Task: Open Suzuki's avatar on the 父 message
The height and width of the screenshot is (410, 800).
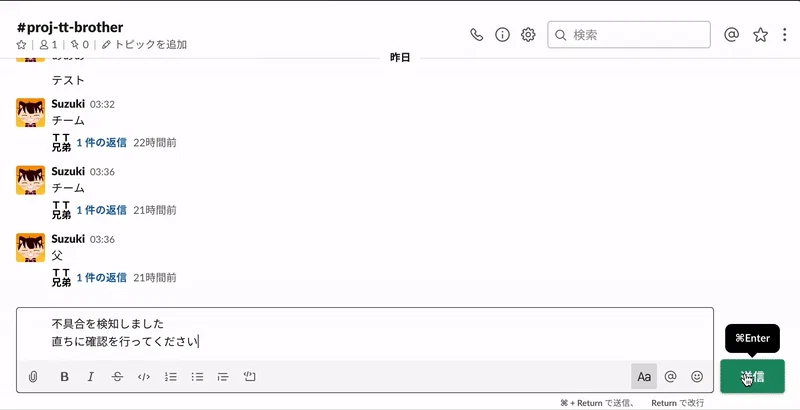Action: [31, 247]
